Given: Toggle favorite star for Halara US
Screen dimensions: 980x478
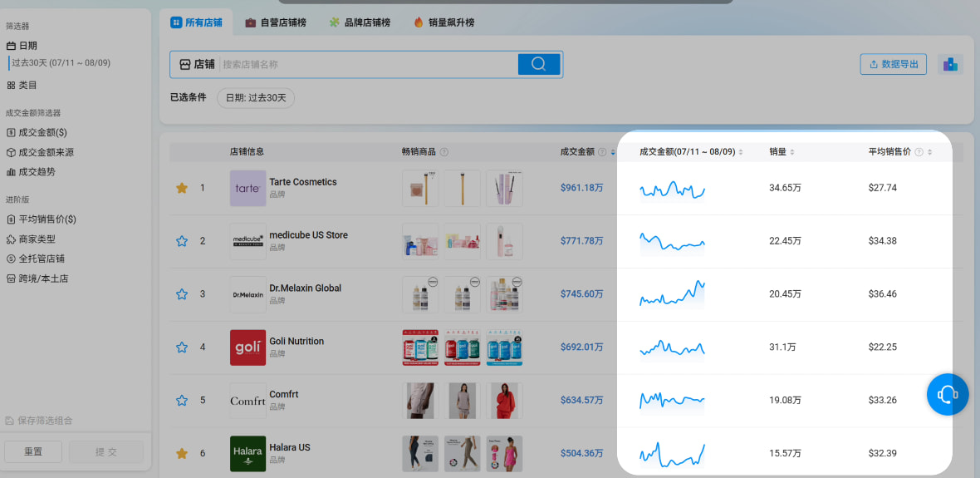Looking at the screenshot, I should (182, 454).
